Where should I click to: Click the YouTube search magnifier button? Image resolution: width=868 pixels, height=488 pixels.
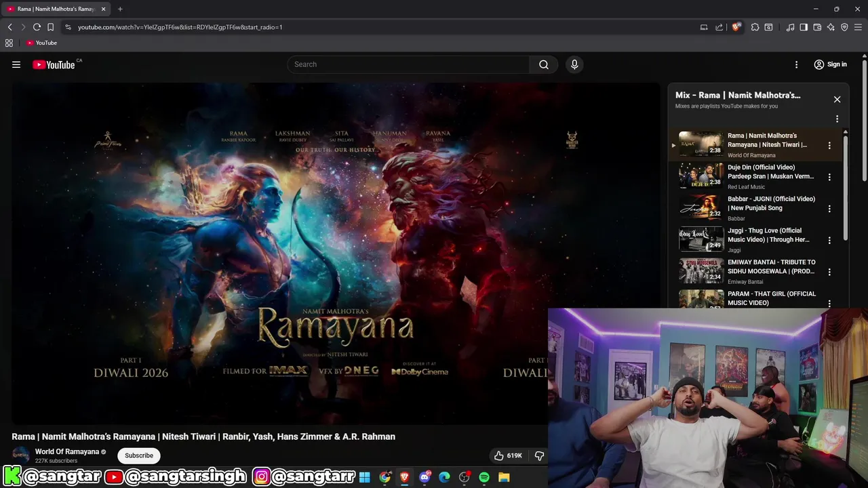544,64
